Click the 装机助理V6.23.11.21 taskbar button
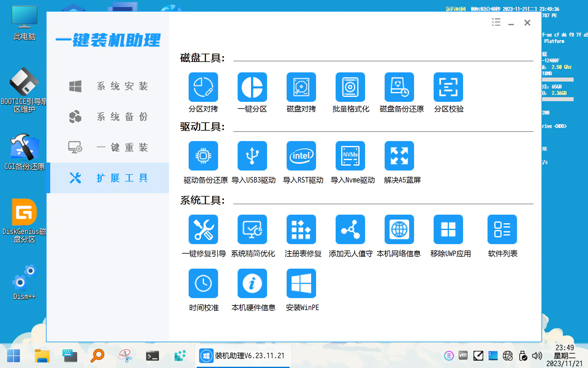This screenshot has height=368, width=588. tap(243, 356)
